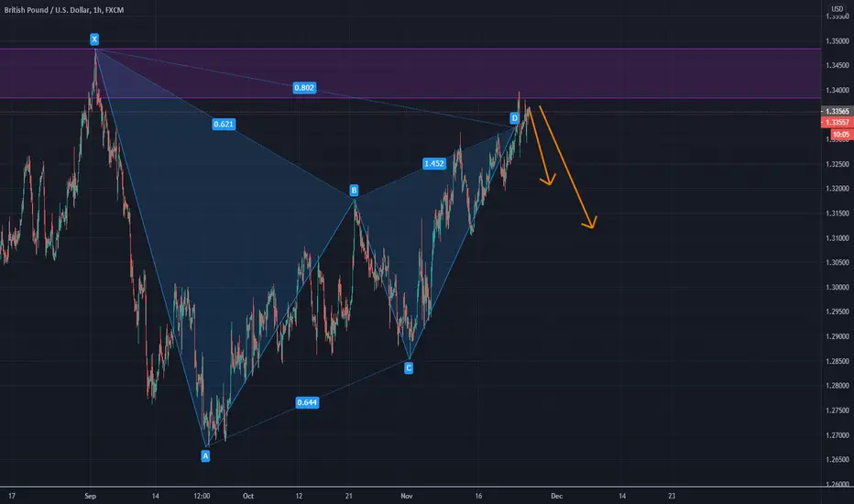The width and height of the screenshot is (854, 504).
Task: Click the 1.28500 price axis label
Action: tap(838, 361)
